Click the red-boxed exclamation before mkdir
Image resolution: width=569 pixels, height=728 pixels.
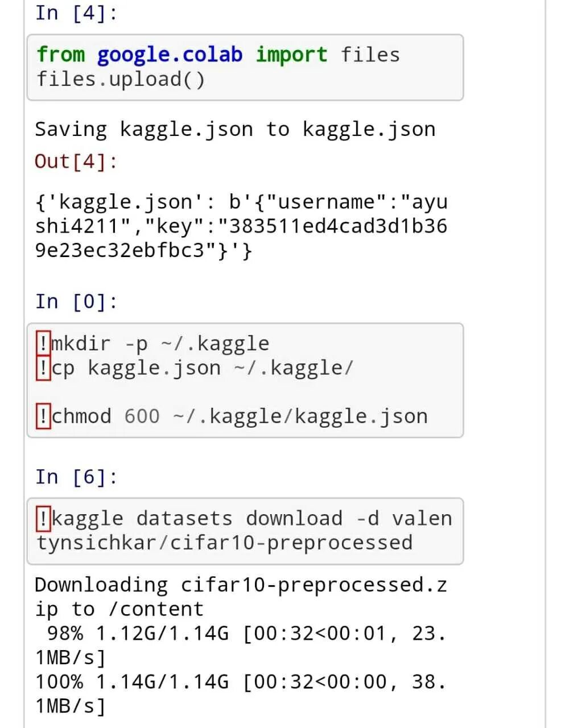(43, 343)
